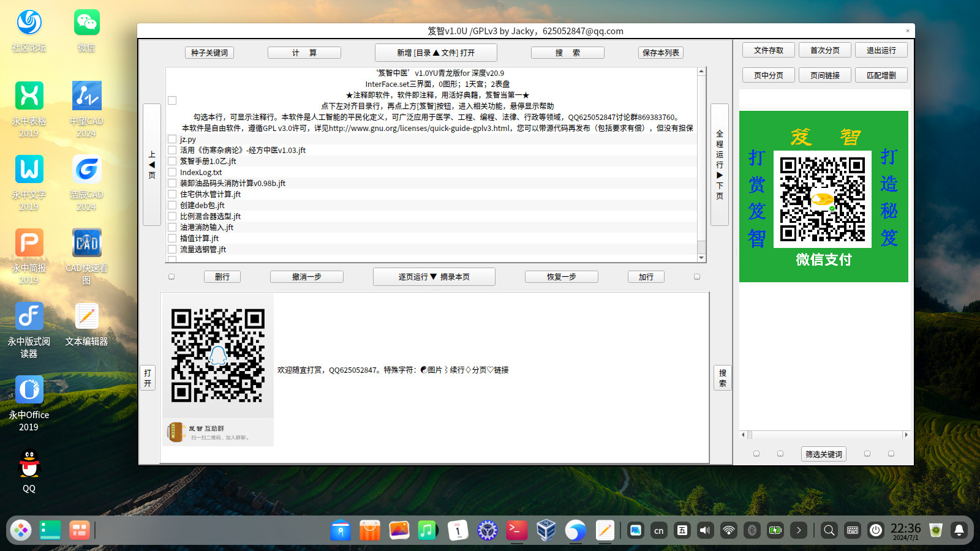Expand the tray arrow in the dock
This screenshot has width=980, height=551.
(799, 530)
